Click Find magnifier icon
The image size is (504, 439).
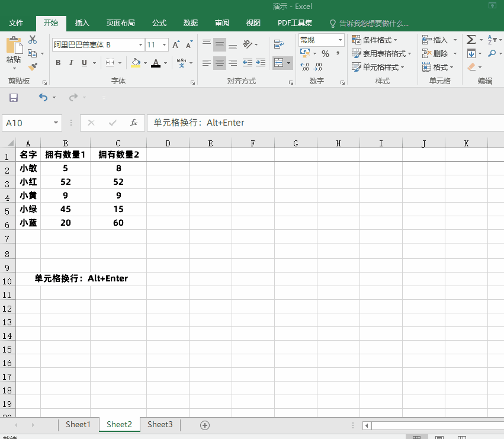492,53
